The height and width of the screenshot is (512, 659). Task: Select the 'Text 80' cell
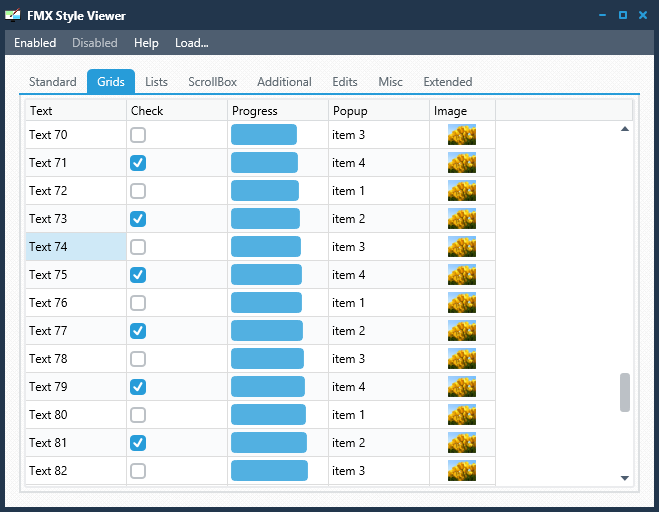[x=76, y=414]
